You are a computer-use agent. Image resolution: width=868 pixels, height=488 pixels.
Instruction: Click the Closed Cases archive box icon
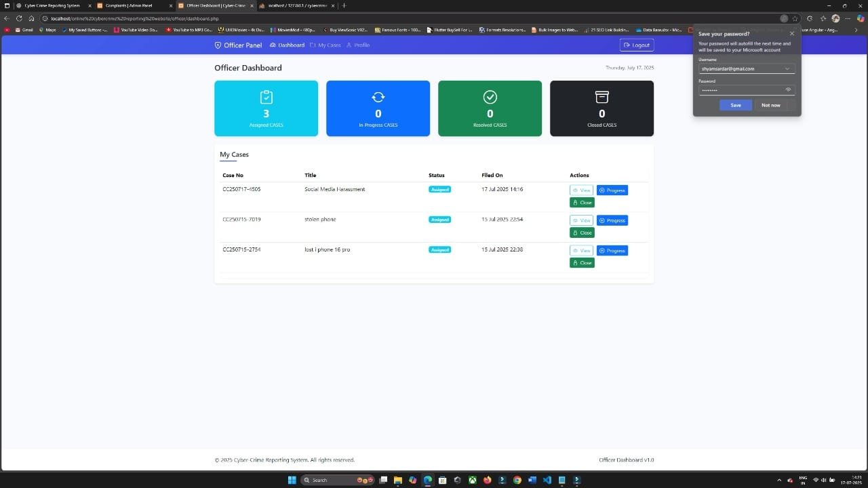[x=601, y=97]
